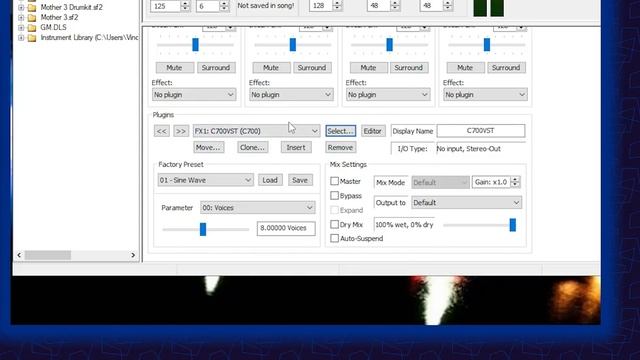Click the 8.00000 Voices value field
The height and width of the screenshot is (360, 640).
(286, 228)
